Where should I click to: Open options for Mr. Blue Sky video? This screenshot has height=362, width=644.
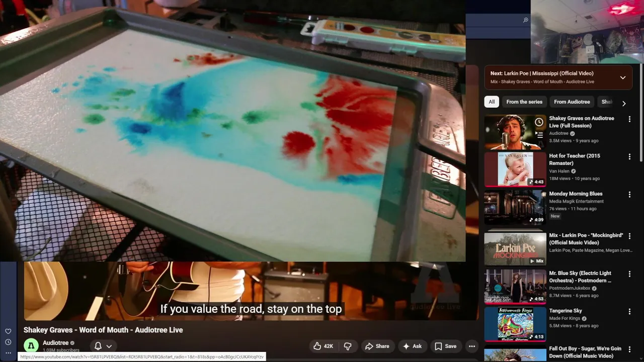coord(629,274)
